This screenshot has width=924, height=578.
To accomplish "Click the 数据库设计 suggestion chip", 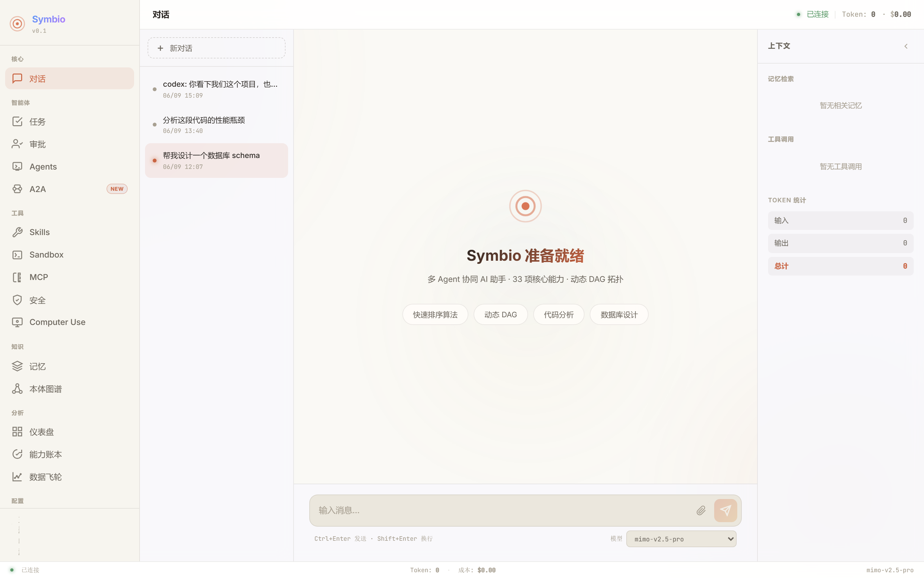I will coord(619,315).
